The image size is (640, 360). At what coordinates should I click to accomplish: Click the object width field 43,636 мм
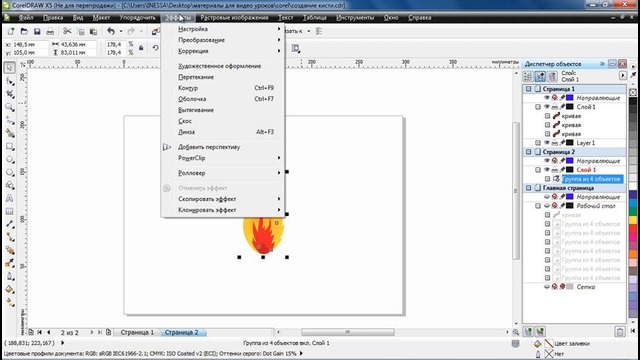click(77, 44)
